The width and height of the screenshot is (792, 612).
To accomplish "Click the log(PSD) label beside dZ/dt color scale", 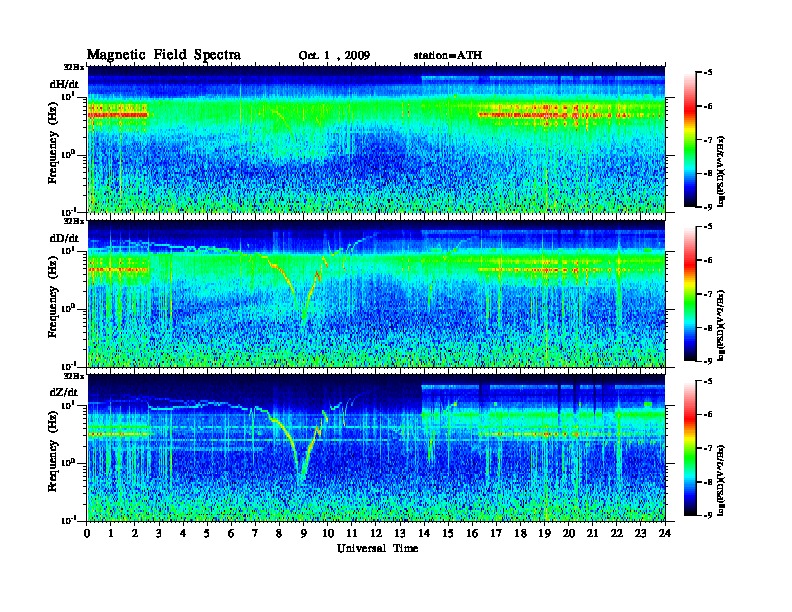I will click(x=721, y=480).
